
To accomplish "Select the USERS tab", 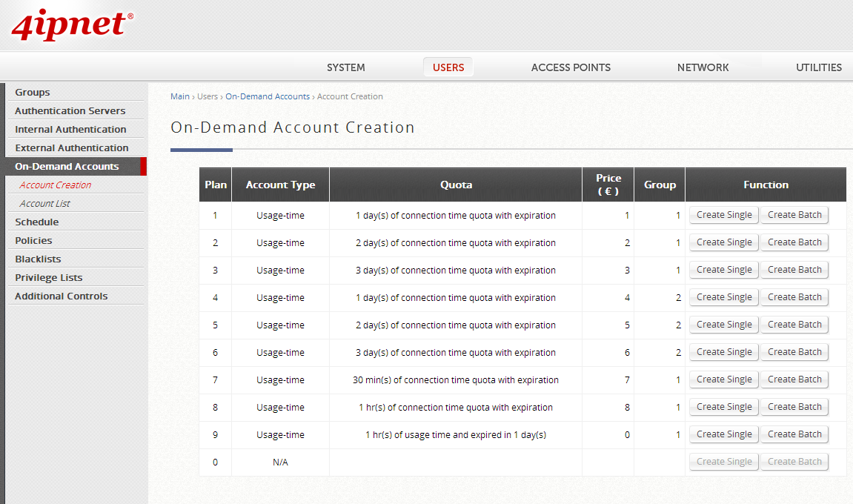I will tap(448, 67).
